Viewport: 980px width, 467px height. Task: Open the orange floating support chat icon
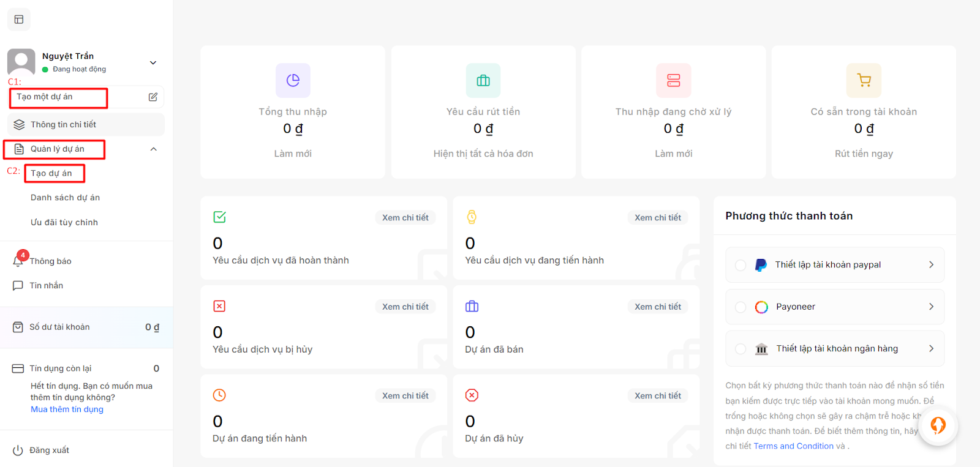point(938,425)
